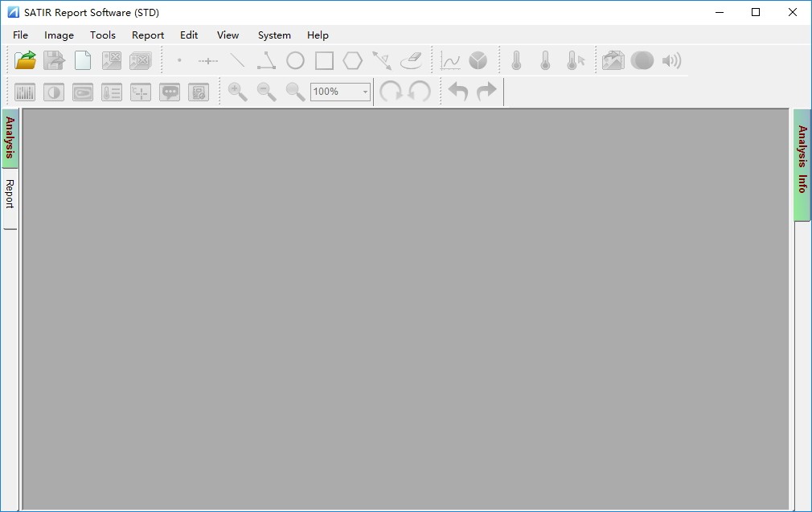Open the System menu
Image resolution: width=812 pixels, height=512 pixels.
pyautogui.click(x=274, y=35)
